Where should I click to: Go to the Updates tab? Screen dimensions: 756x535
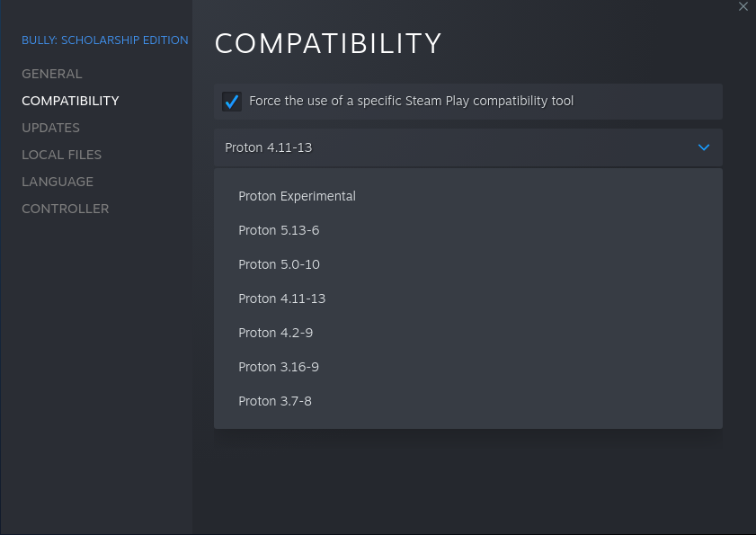[50, 128]
